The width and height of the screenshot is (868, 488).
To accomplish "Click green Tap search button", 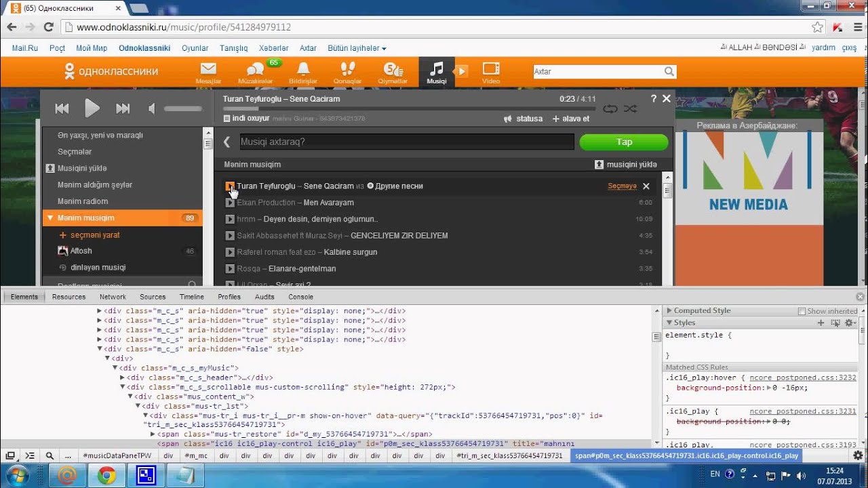I will coord(624,142).
